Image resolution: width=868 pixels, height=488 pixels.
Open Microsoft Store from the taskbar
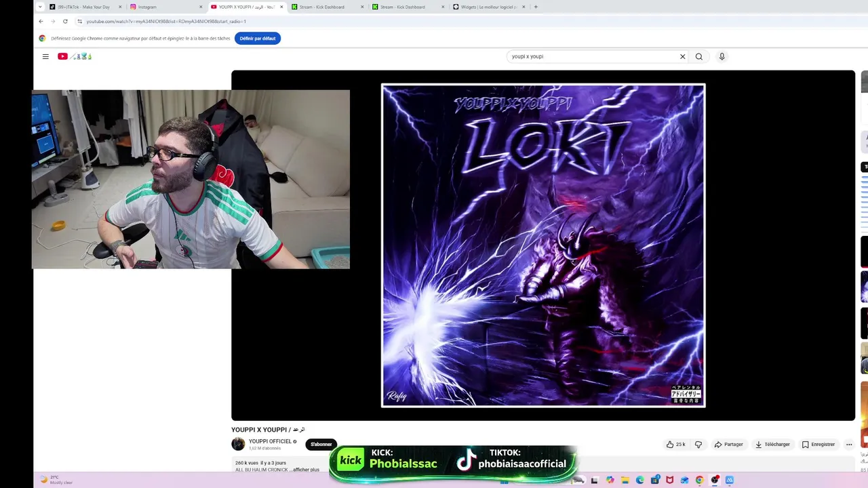[x=655, y=480]
